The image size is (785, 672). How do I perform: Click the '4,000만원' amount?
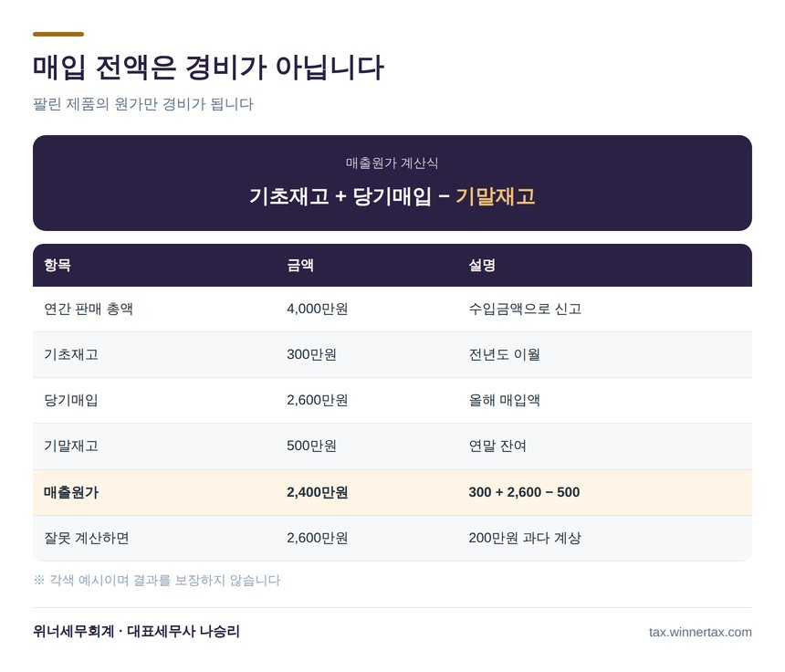[318, 309]
